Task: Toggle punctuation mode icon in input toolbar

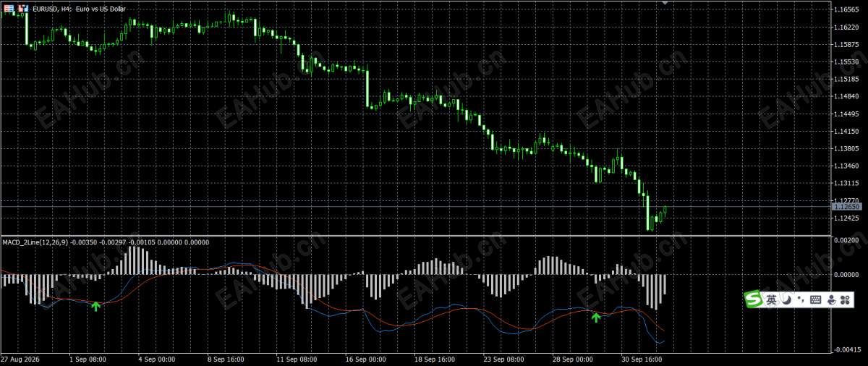Action: click(x=801, y=299)
